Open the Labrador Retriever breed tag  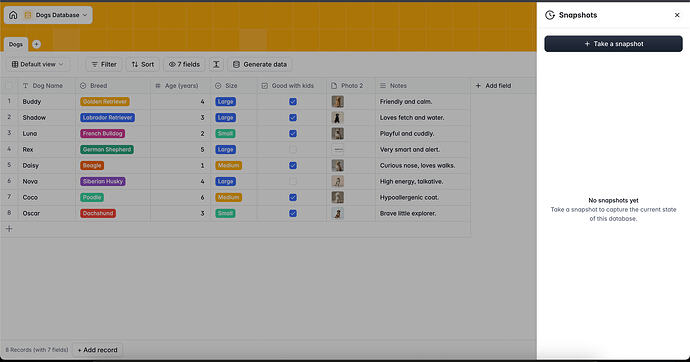107,117
